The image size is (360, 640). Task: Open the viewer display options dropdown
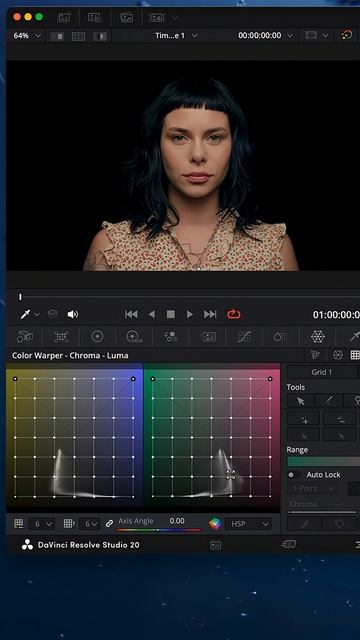[317, 36]
